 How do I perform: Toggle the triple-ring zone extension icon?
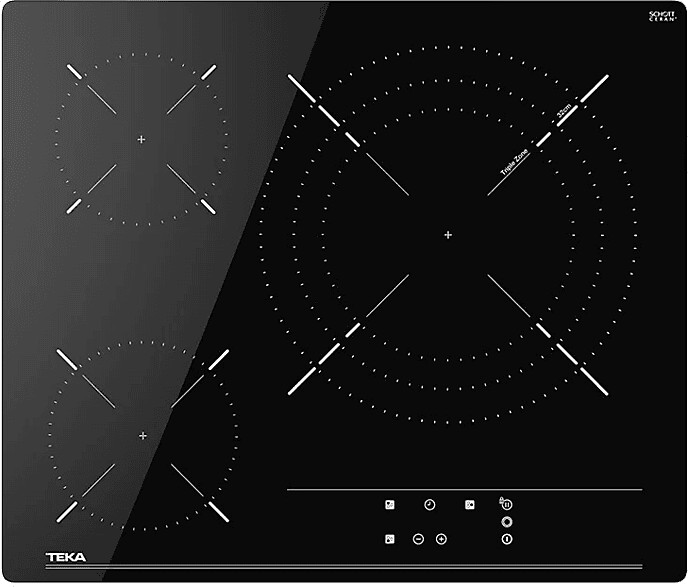(506, 522)
